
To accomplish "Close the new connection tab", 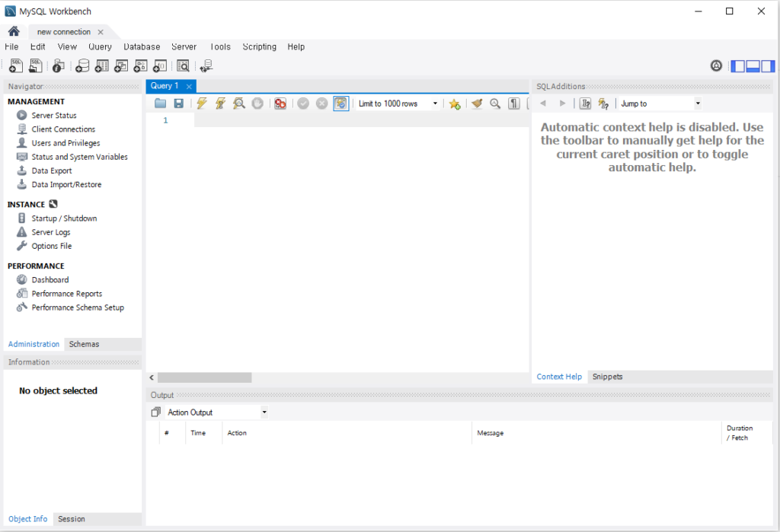I will tap(101, 32).
